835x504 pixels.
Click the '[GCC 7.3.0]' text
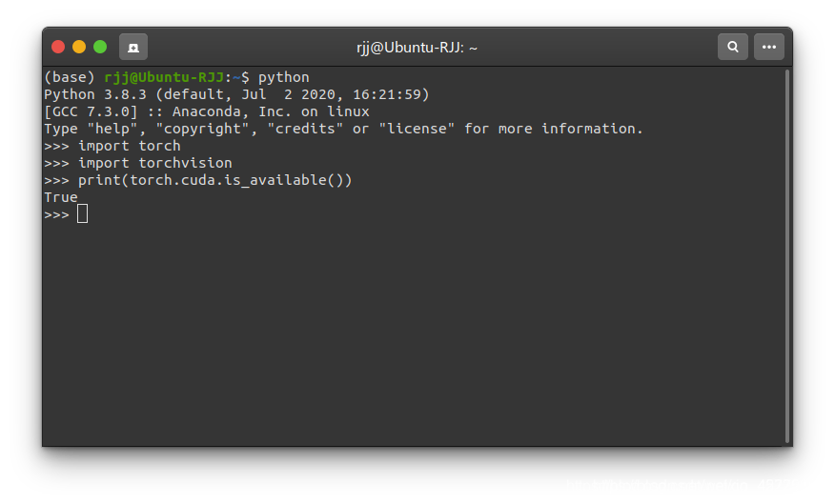click(x=91, y=111)
